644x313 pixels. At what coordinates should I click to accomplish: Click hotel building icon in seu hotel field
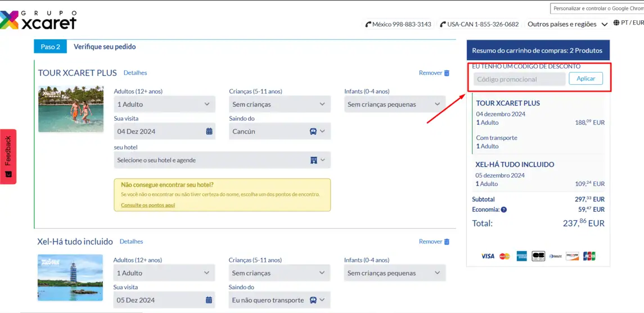pyautogui.click(x=314, y=160)
